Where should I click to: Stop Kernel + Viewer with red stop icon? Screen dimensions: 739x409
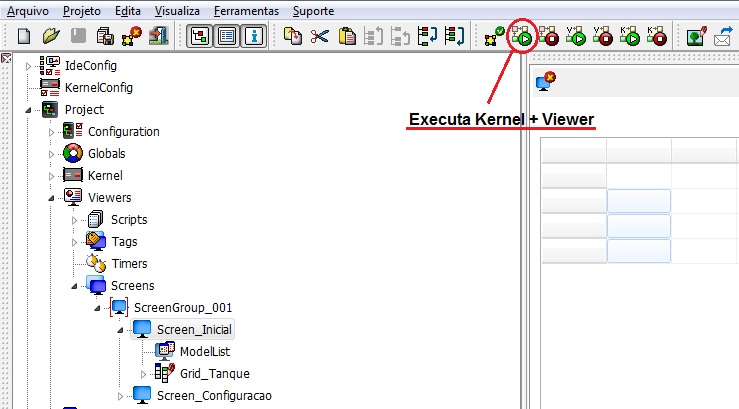[549, 36]
